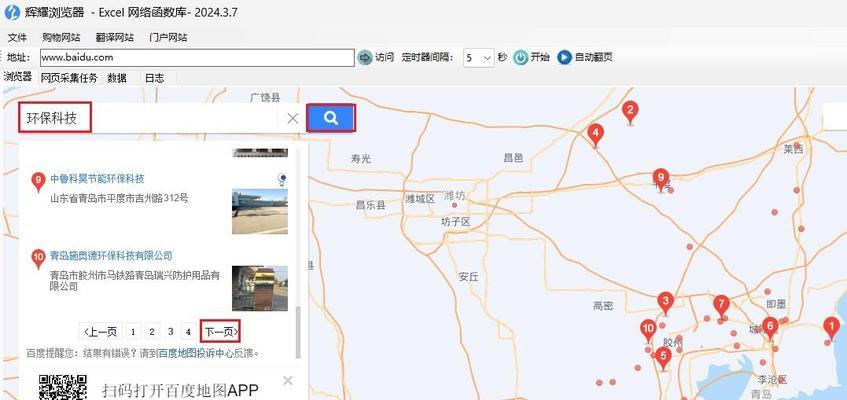Open the 中鲁科昊节能环保科技 result link

tap(97, 178)
